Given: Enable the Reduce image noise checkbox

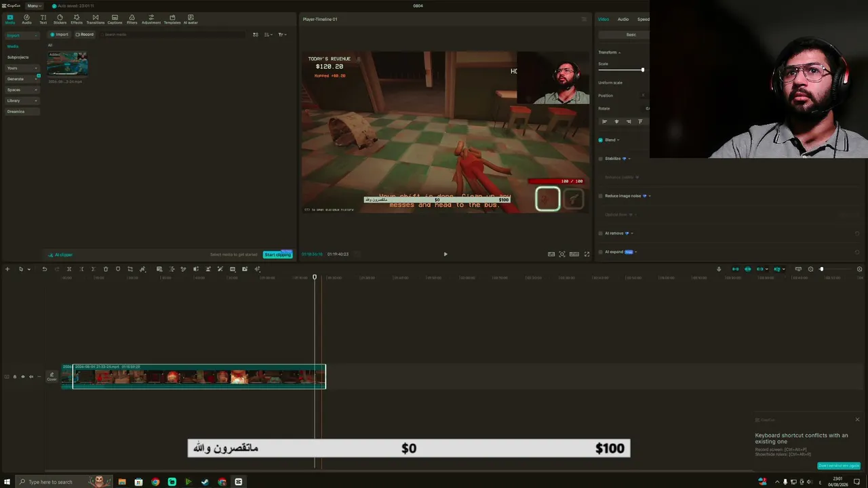Looking at the screenshot, I should 601,196.
